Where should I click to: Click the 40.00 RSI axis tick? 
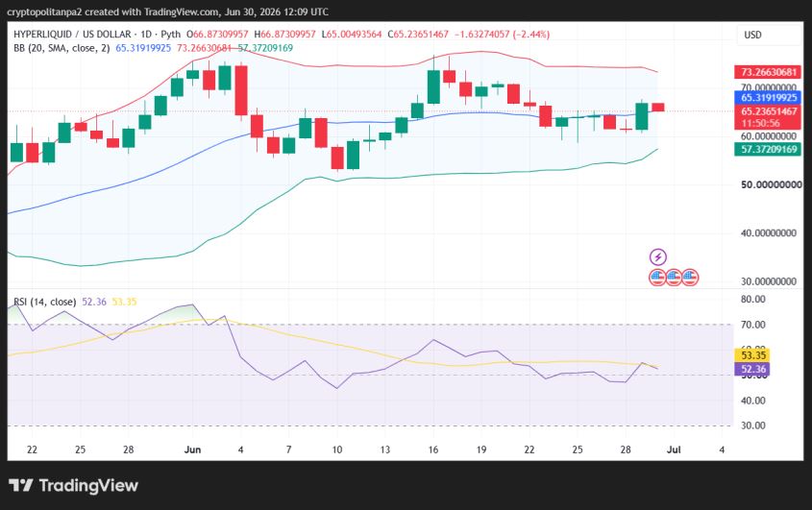(x=753, y=401)
